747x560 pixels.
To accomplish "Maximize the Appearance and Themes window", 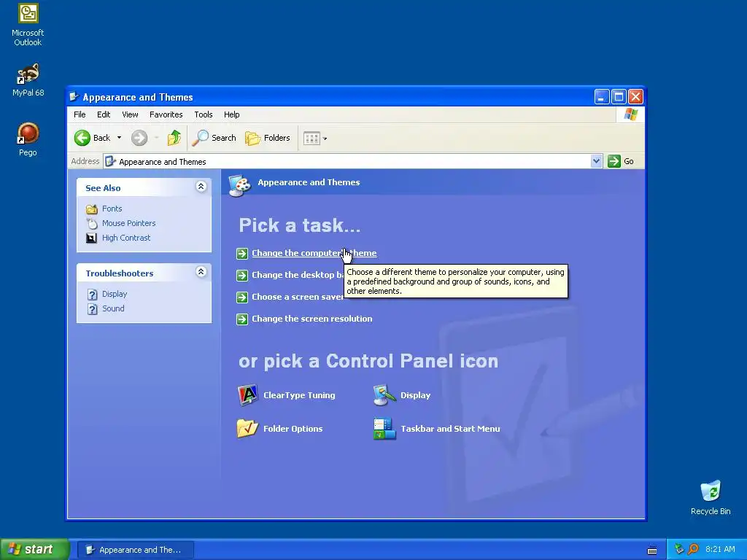I will (x=619, y=97).
